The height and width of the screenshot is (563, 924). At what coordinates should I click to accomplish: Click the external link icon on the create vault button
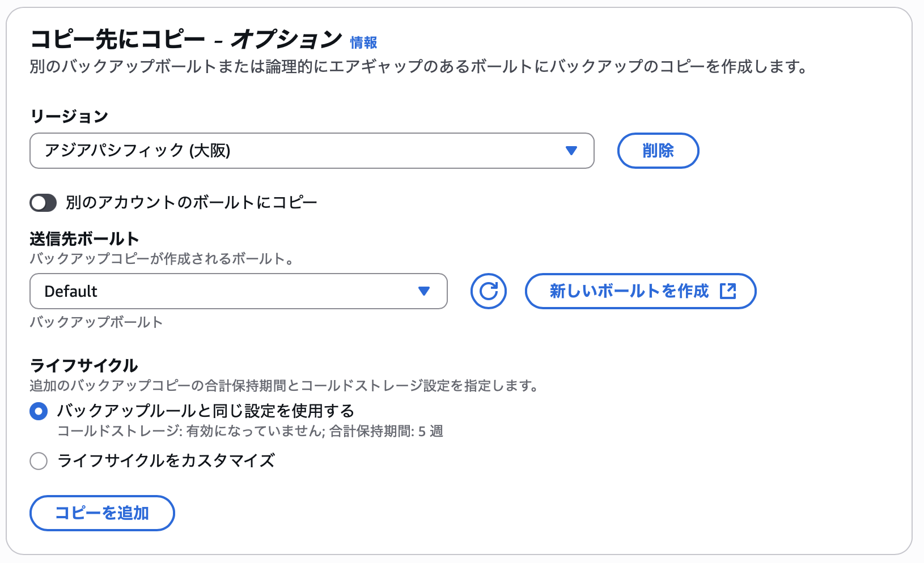728,291
